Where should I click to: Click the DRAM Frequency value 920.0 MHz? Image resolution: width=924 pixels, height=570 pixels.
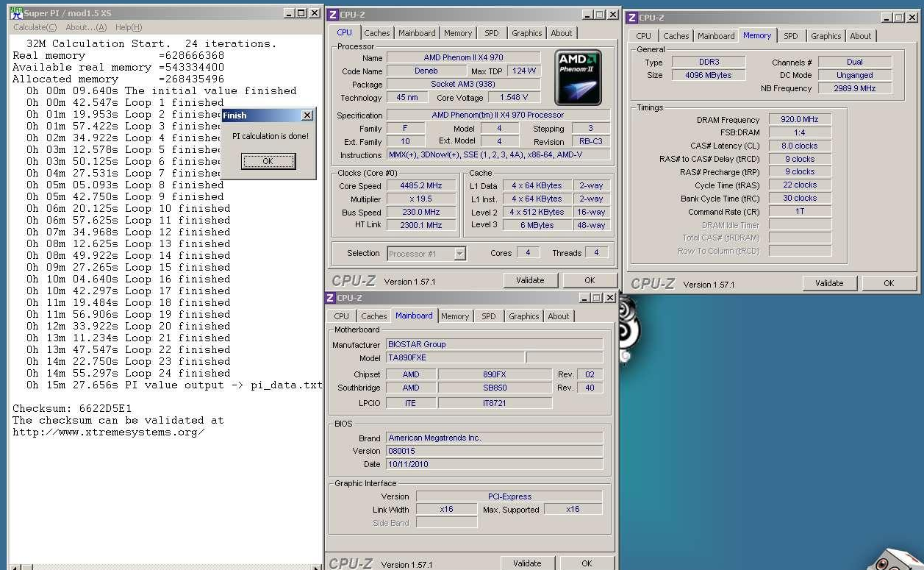[800, 120]
